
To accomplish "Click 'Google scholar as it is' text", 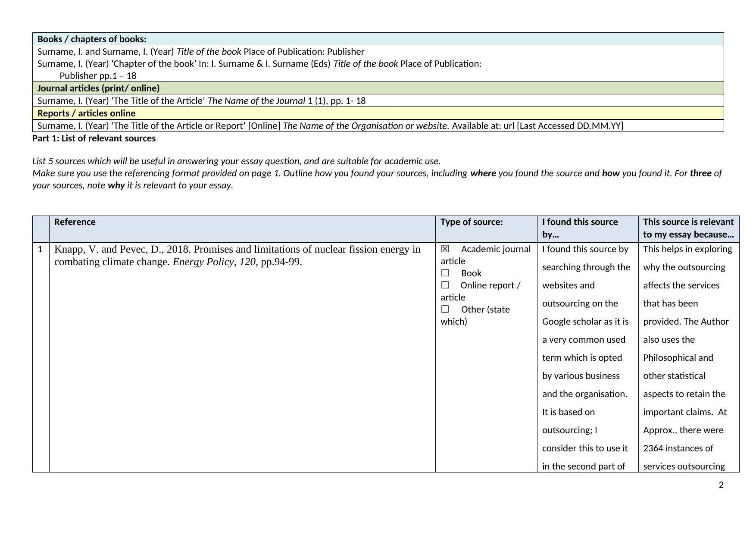I will click(585, 322).
